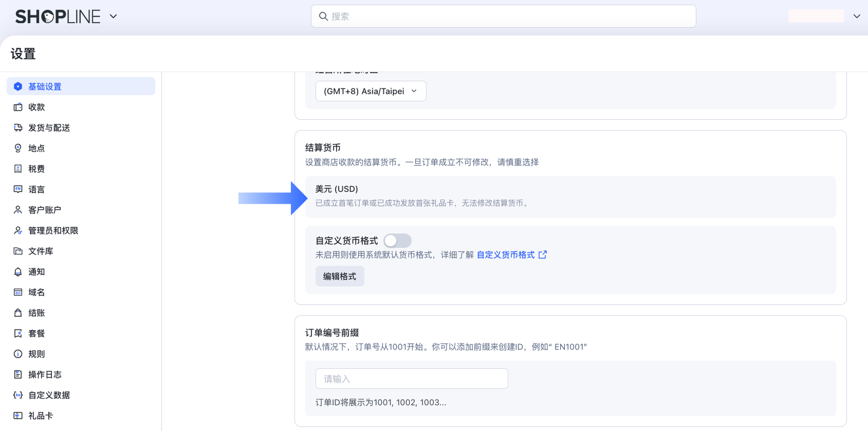Focus the 搜索 search box
This screenshot has width=868, height=431.
[x=504, y=16]
